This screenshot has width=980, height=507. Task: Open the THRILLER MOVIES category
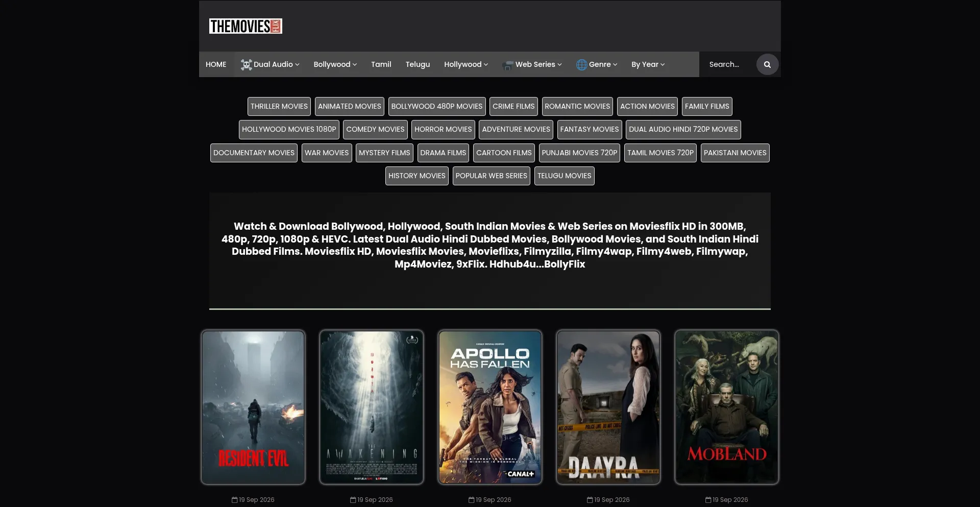(279, 106)
